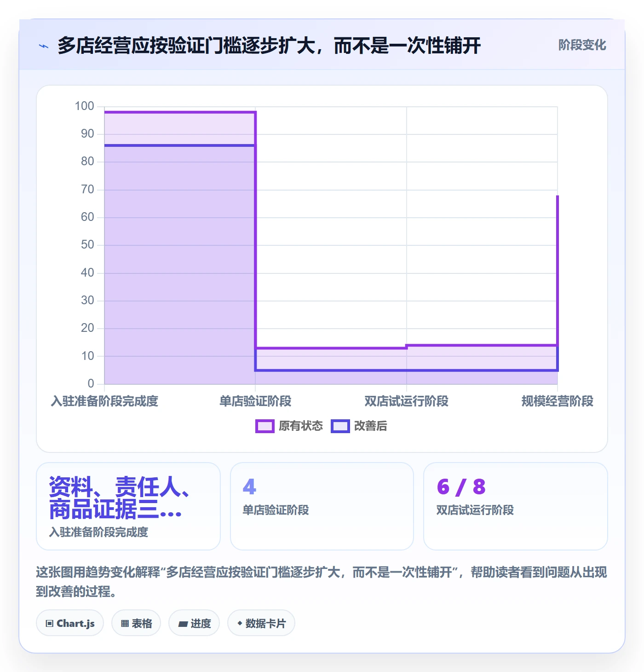The image size is (644, 672).
Task: Click the 单店验证阶段 x-axis label
Action: [255, 401]
